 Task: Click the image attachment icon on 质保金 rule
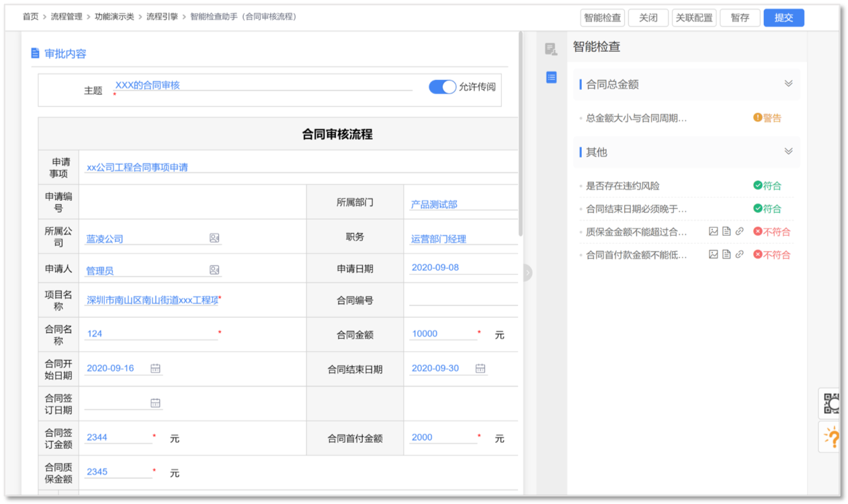click(714, 231)
